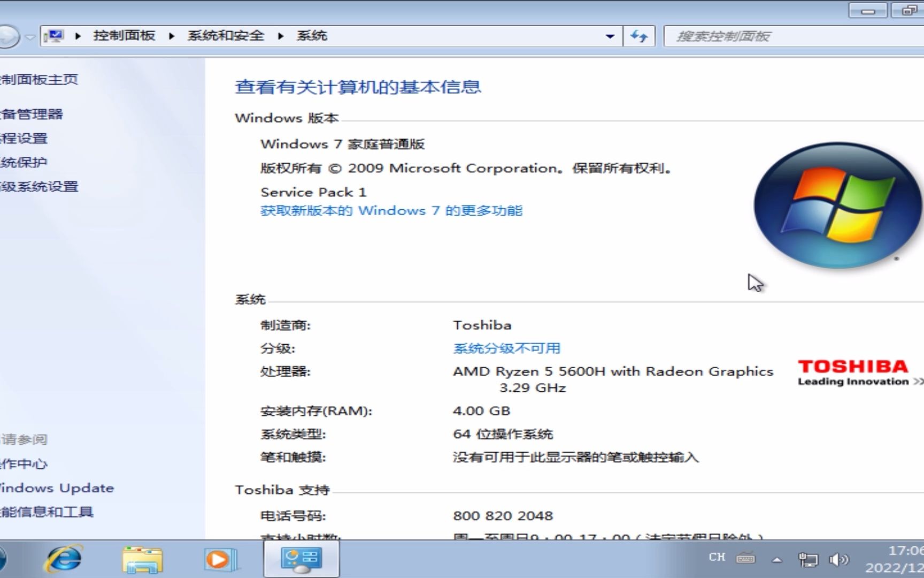This screenshot has height=578, width=924.
Task: Click the computer icon in address bar
Action: [54, 36]
